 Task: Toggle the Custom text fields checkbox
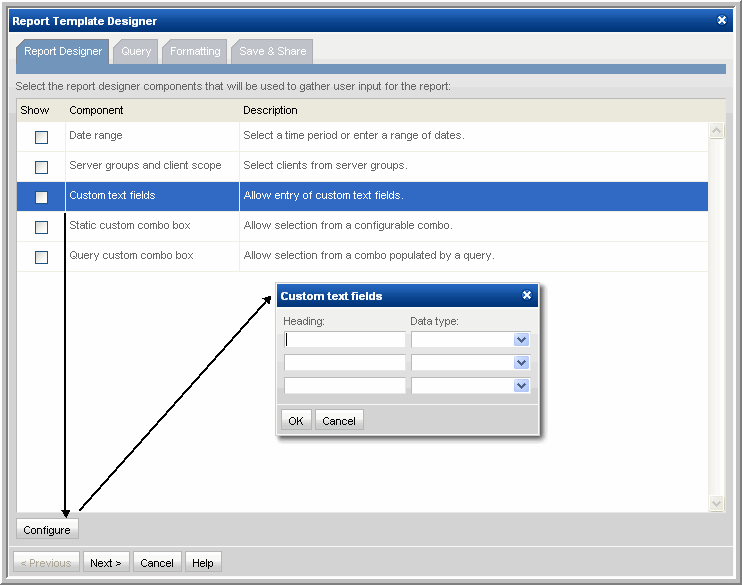coord(41,197)
